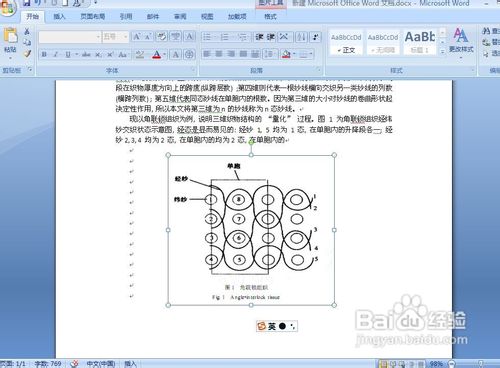This screenshot has width=500, height=368.
Task: Click the Copy icon
Action: coord(27,42)
